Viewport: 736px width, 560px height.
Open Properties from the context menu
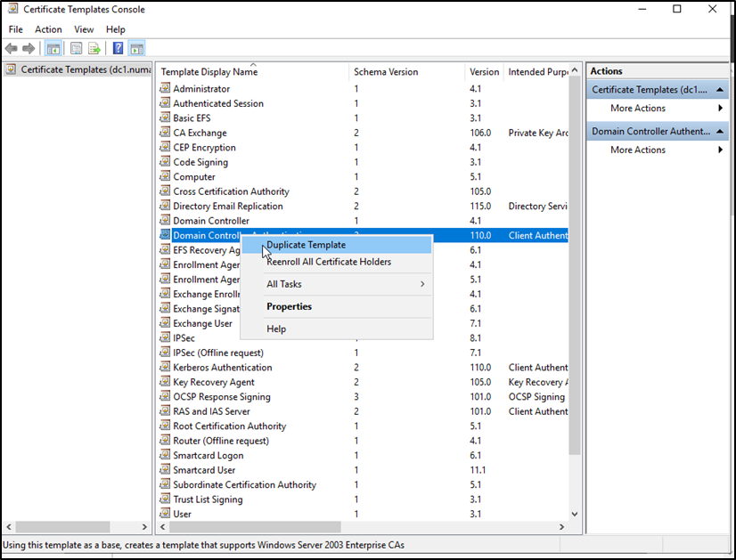point(290,306)
